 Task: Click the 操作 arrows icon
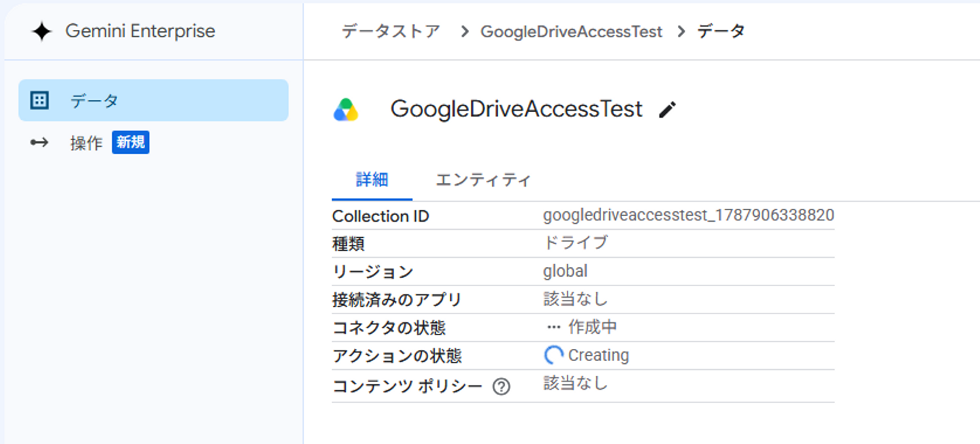pos(39,143)
